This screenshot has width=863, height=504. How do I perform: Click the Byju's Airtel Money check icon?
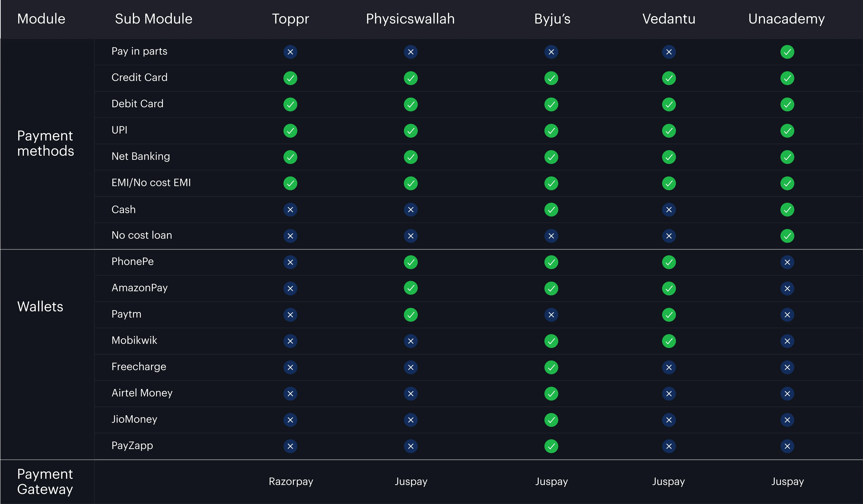pyautogui.click(x=551, y=394)
